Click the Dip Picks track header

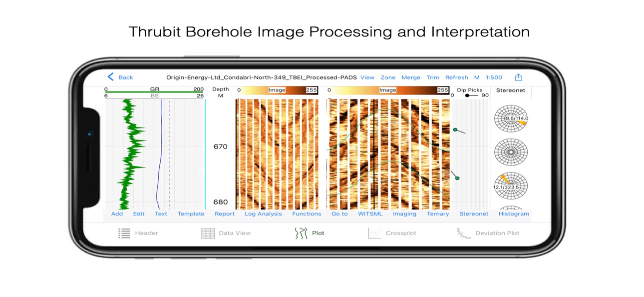pos(469,89)
